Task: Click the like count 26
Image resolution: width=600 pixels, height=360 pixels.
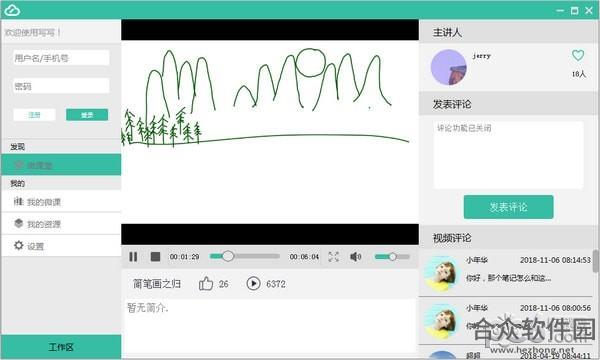Action: coord(223,284)
